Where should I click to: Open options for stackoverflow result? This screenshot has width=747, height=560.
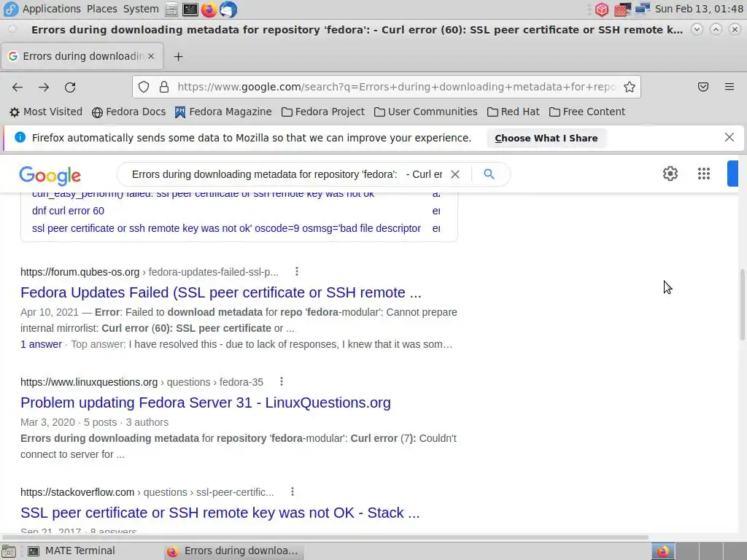293,491
